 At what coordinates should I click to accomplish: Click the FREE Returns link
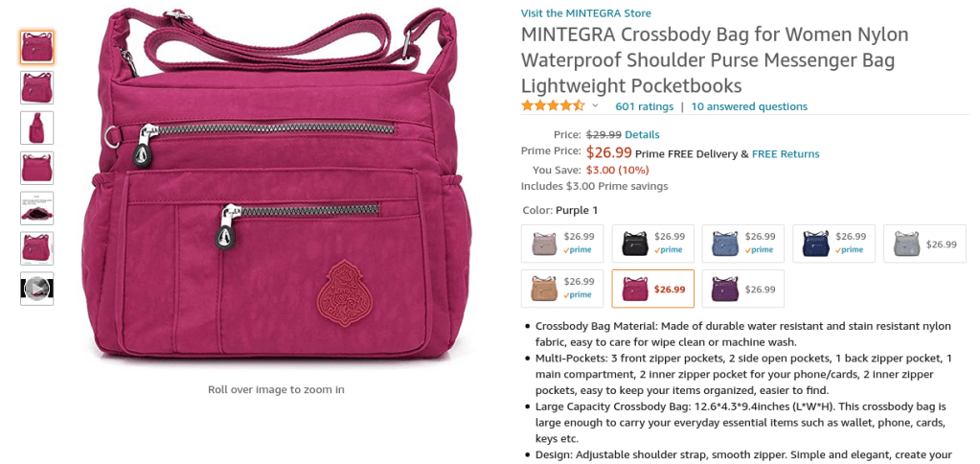pos(785,153)
